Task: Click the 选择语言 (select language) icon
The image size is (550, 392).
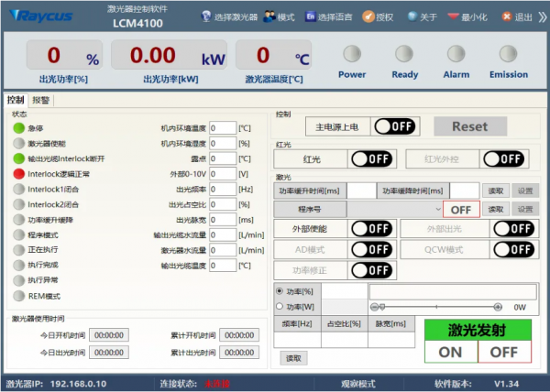Action: (311, 16)
